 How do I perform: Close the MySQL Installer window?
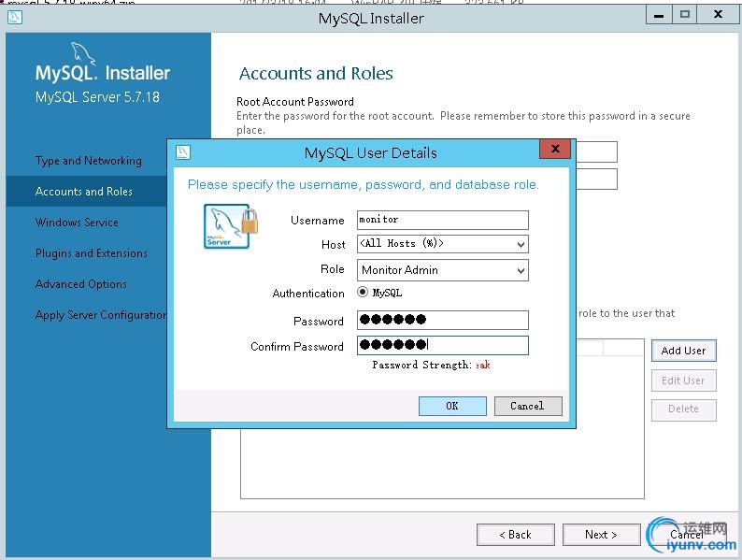718,15
